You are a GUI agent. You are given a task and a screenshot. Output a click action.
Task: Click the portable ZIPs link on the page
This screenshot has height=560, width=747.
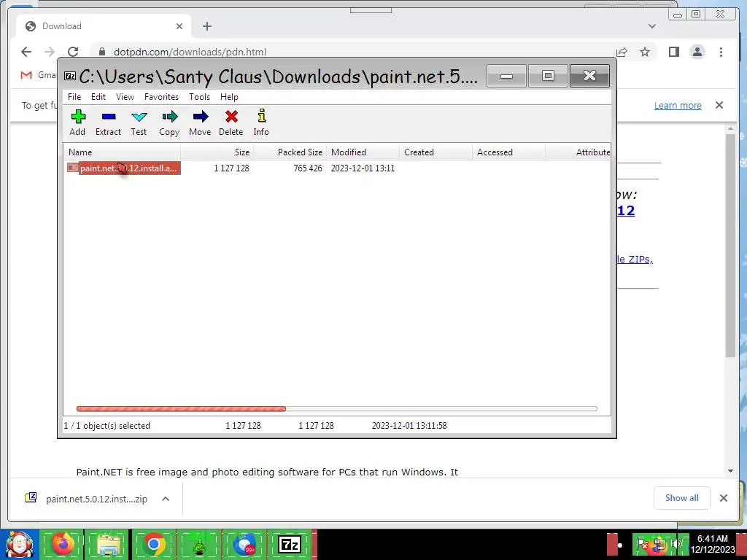[x=635, y=260]
